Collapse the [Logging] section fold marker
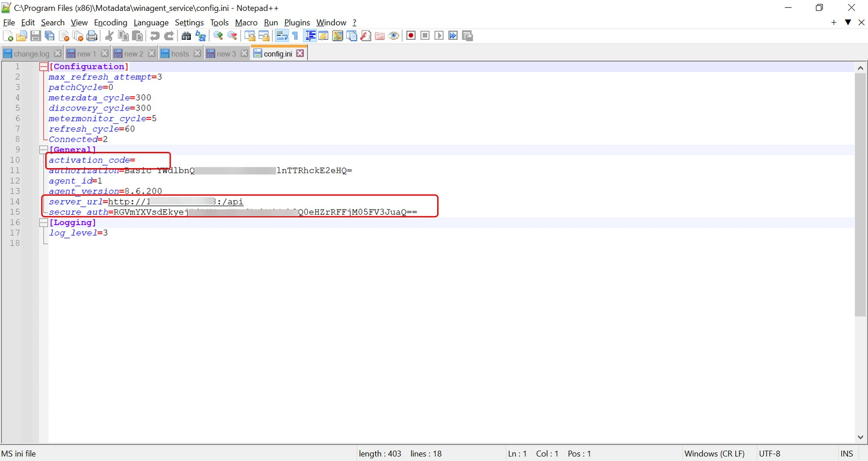The height and width of the screenshot is (461, 868). click(x=43, y=223)
